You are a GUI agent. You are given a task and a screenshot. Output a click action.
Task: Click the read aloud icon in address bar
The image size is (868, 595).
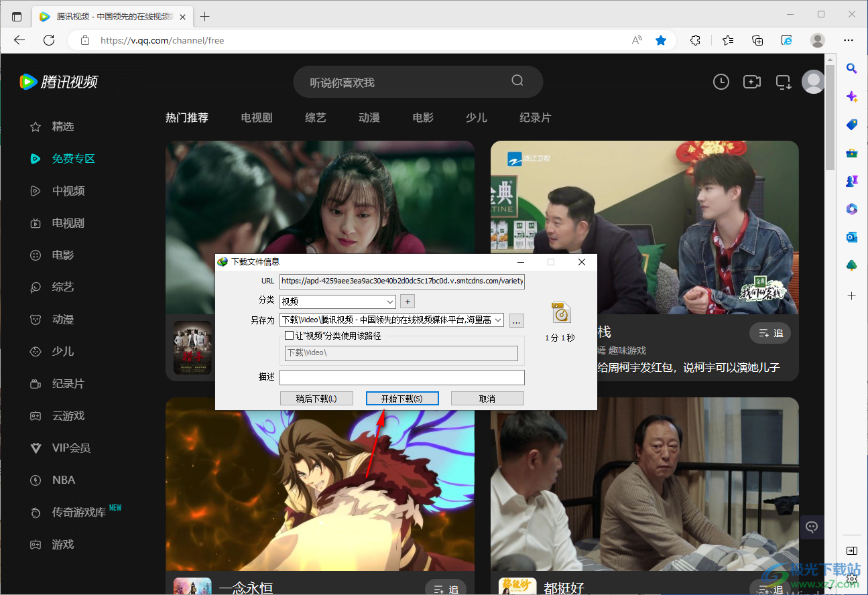click(637, 40)
